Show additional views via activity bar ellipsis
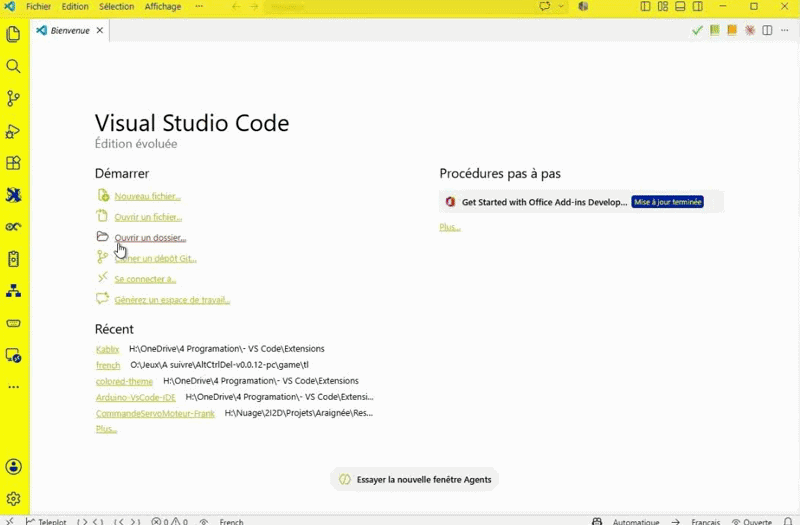 coord(13,387)
